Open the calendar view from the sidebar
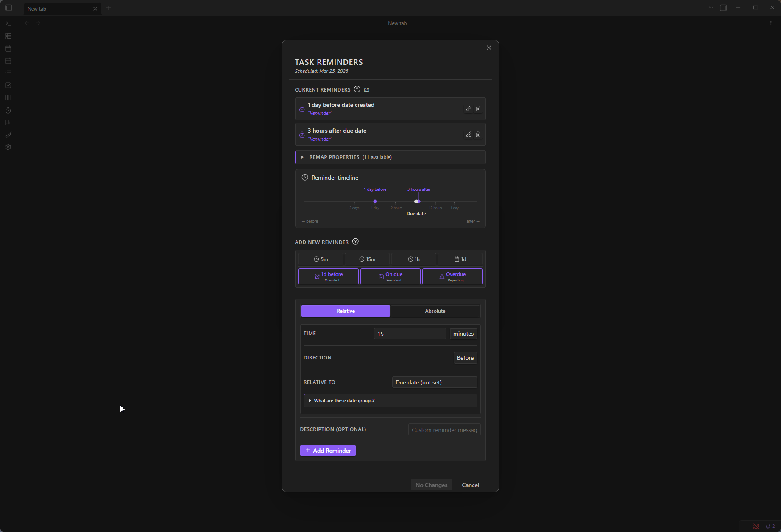781x532 pixels. [8, 48]
